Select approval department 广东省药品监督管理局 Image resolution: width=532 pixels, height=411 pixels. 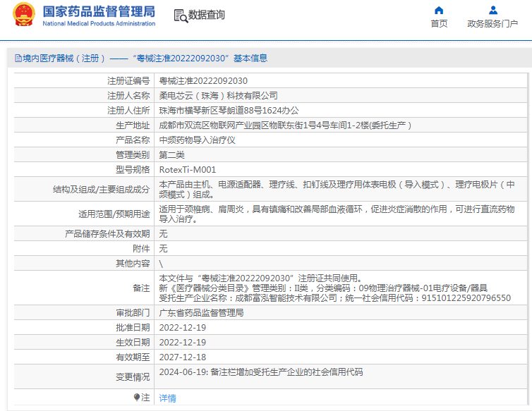coord(201,313)
